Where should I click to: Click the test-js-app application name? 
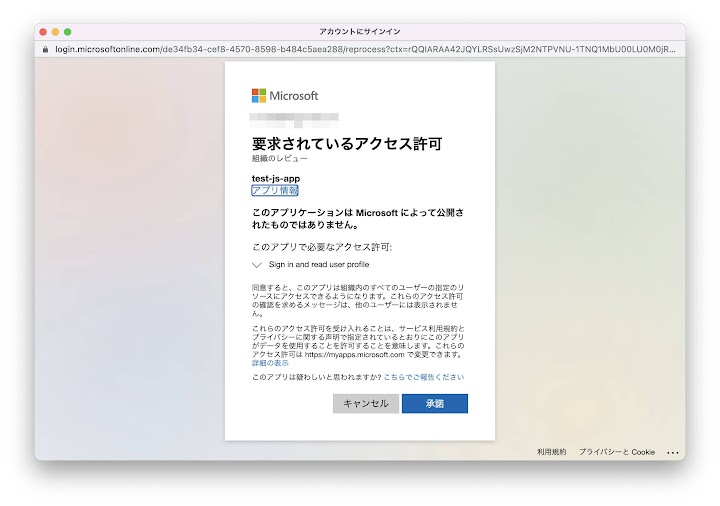[x=276, y=179]
